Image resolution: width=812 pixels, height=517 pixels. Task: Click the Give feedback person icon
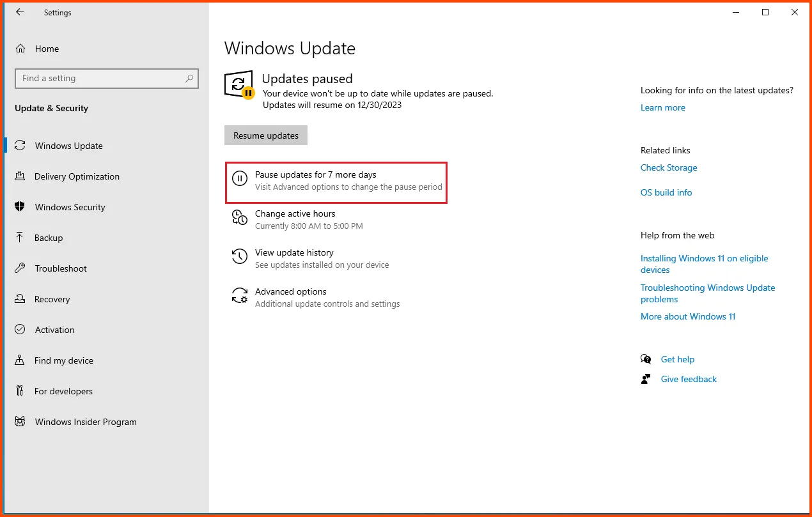646,379
